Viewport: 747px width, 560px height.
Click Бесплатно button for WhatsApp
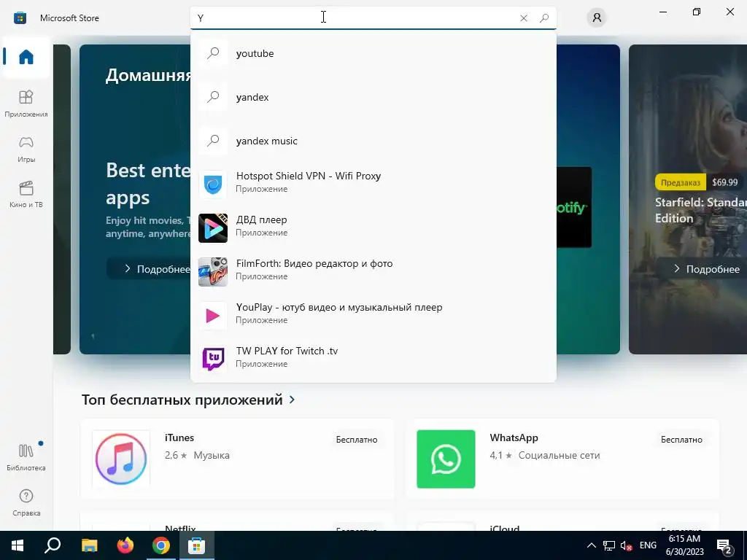pos(682,440)
